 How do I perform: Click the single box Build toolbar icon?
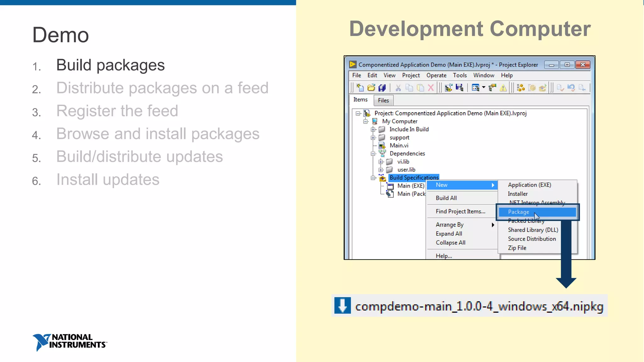532,88
